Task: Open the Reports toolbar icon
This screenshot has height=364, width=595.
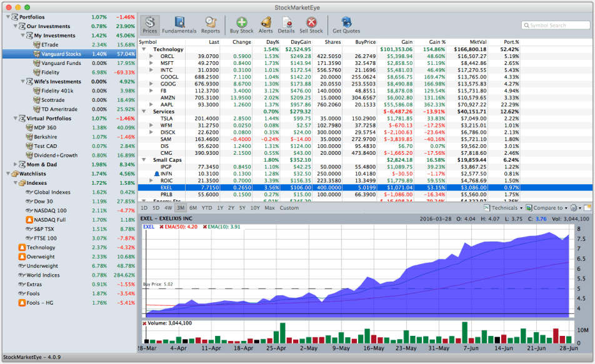Action: click(211, 22)
